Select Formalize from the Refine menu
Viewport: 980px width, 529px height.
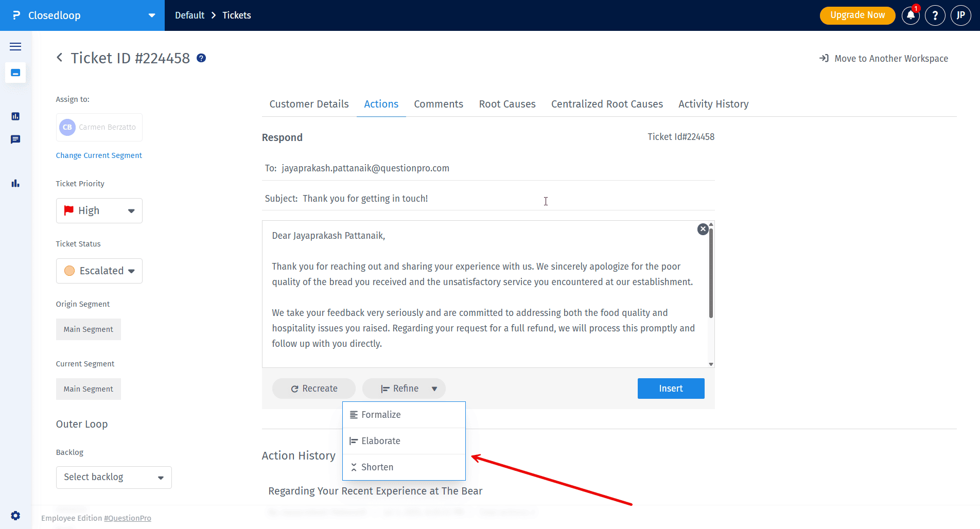click(381, 415)
